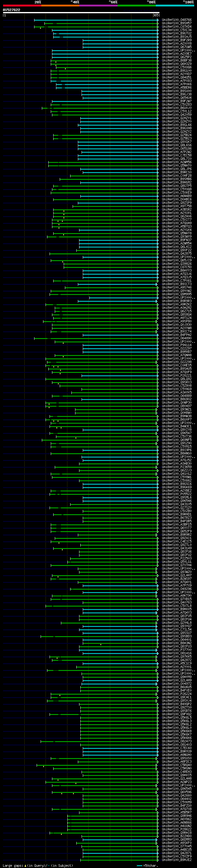Viewport: 197px width, 868px height.
Task: Click the UniRef100_C7EC58 label
Action: pos(176,155)
